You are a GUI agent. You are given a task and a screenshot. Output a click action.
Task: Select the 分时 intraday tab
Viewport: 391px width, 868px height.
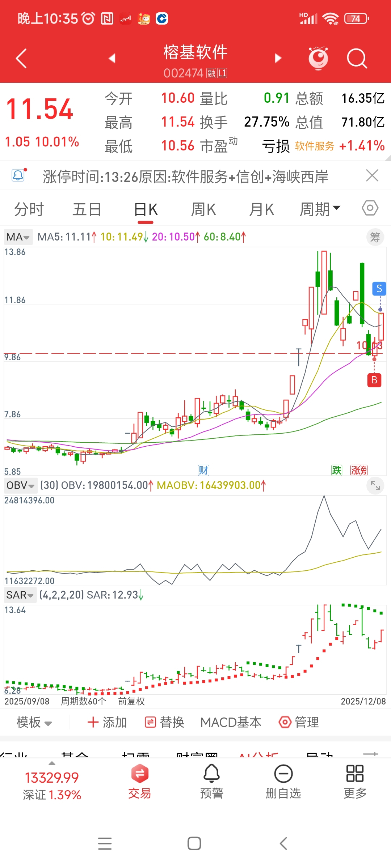29,209
